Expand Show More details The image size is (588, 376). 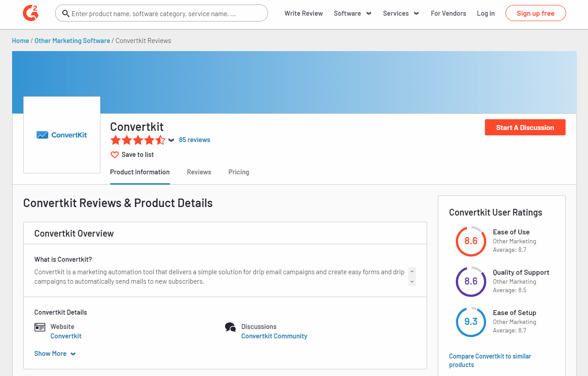click(x=55, y=354)
